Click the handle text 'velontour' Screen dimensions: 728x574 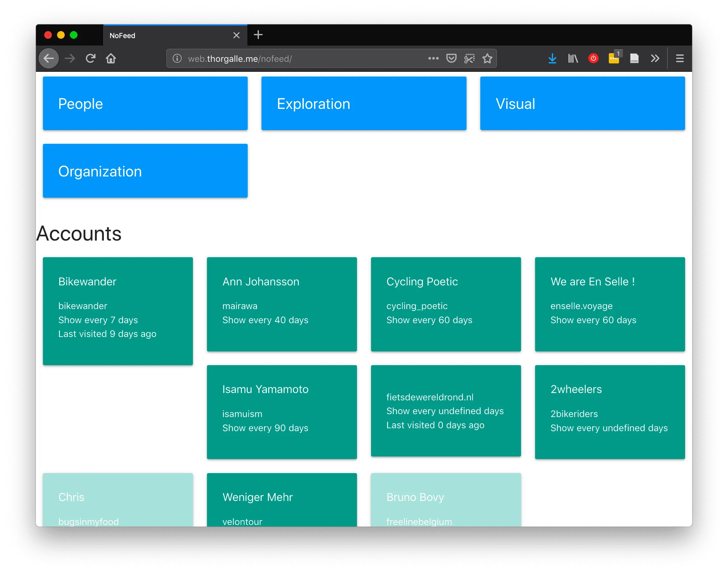(242, 521)
